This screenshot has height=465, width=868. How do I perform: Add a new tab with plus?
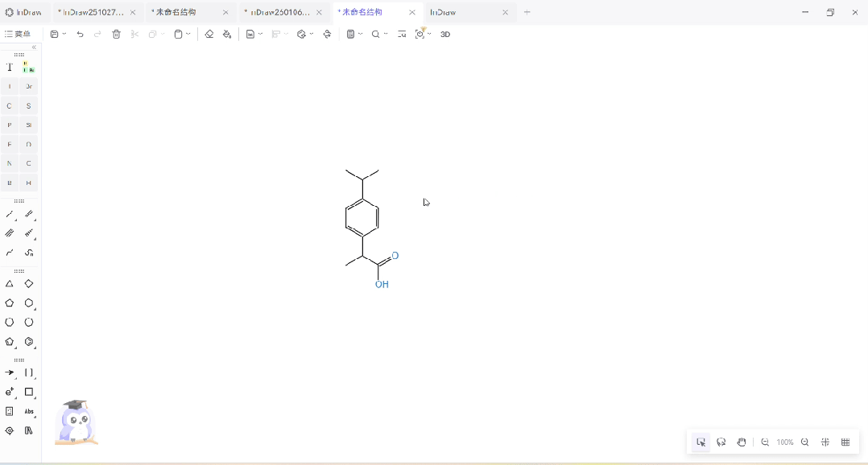coord(527,12)
